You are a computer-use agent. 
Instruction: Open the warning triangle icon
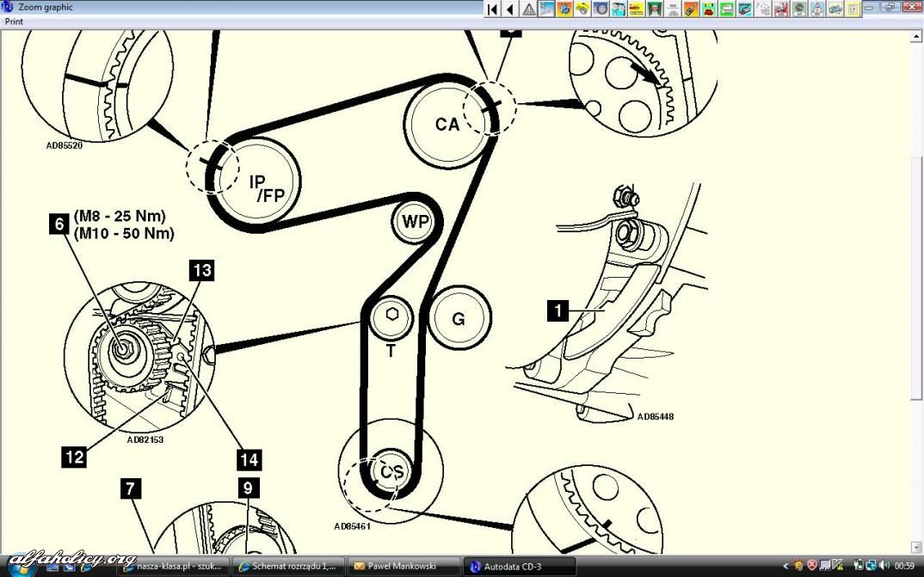[x=528, y=9]
